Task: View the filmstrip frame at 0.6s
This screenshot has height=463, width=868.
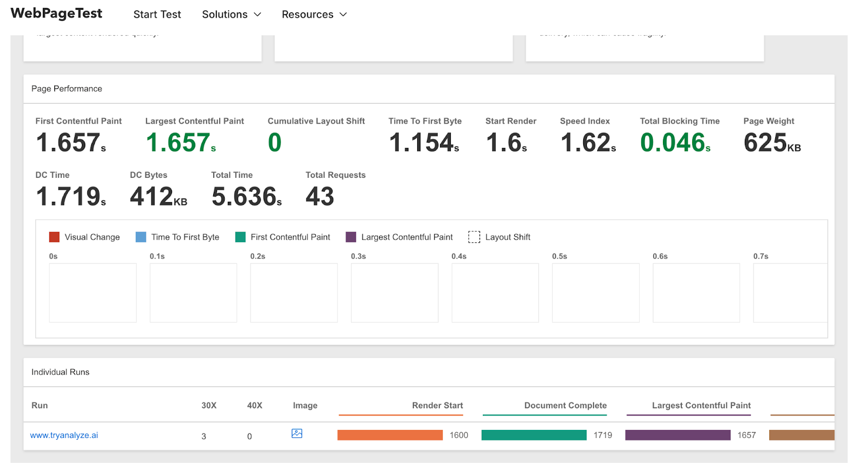Action: tap(696, 293)
